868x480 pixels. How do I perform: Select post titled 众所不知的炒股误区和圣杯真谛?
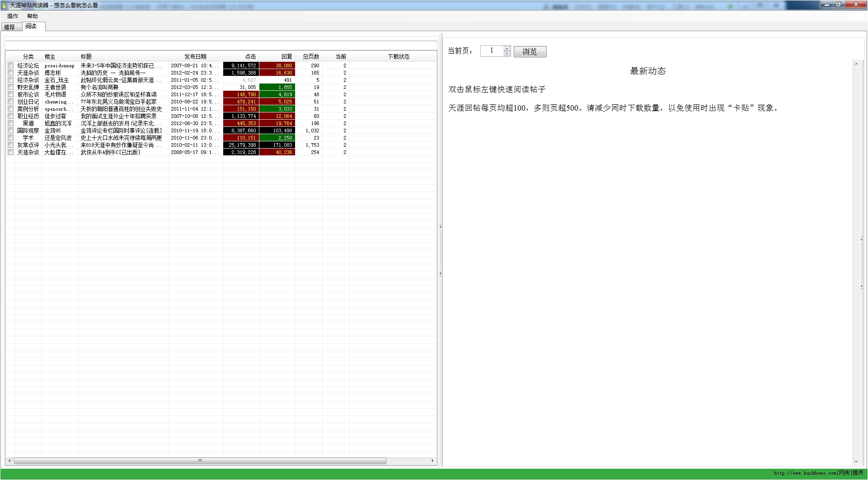coord(118,94)
